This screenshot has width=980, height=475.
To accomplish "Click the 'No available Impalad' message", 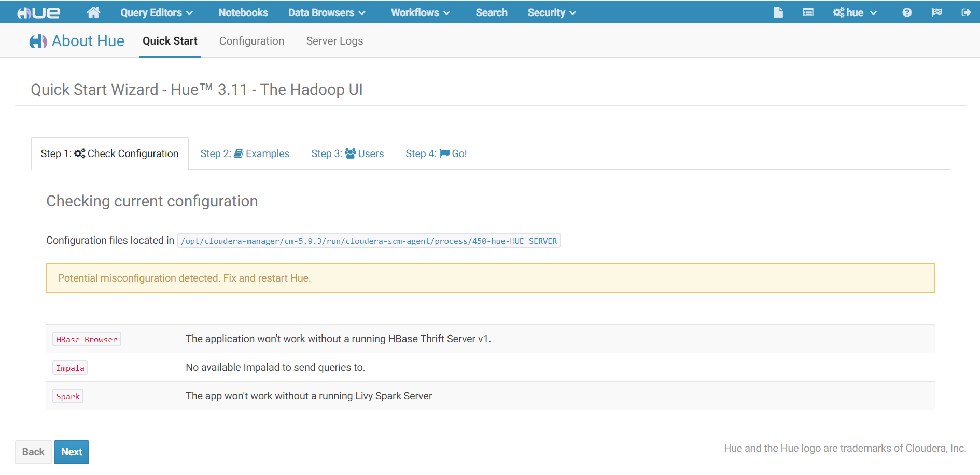I will click(x=275, y=367).
